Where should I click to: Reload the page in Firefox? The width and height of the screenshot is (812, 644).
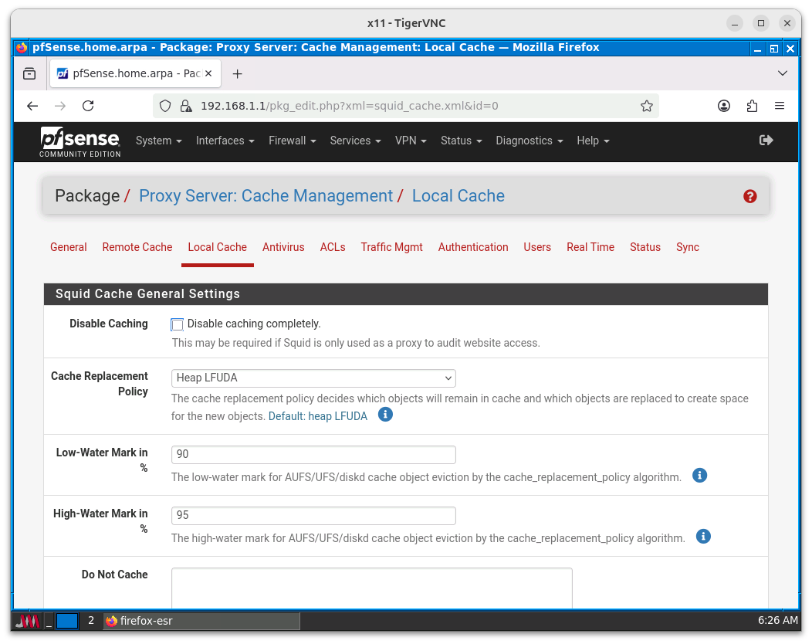pos(88,106)
